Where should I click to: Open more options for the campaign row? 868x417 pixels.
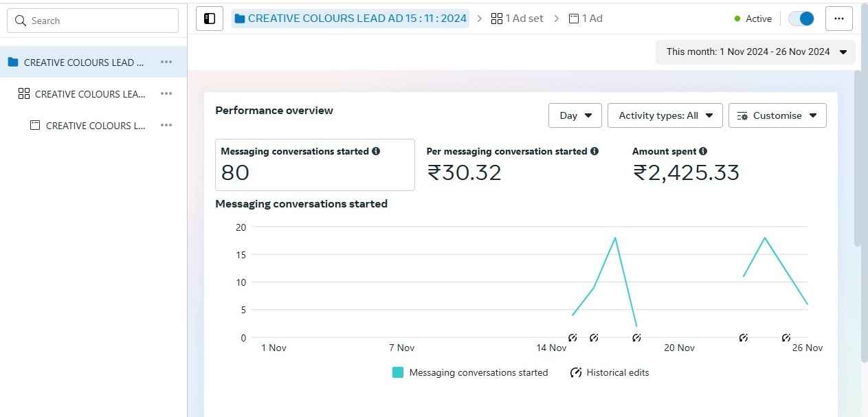[x=166, y=62]
